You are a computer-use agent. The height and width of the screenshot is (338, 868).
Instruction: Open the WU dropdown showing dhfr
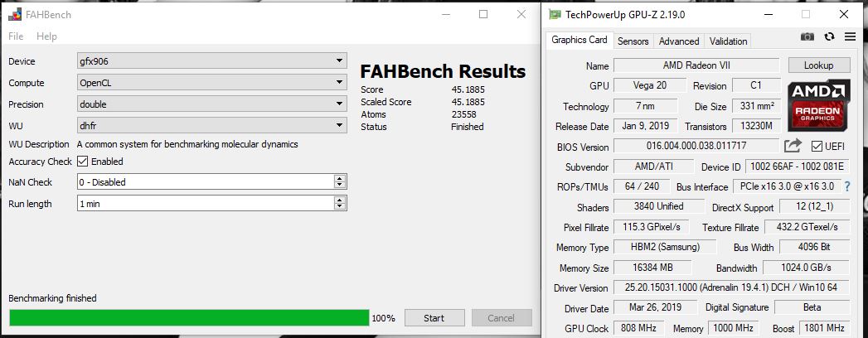pos(212,126)
